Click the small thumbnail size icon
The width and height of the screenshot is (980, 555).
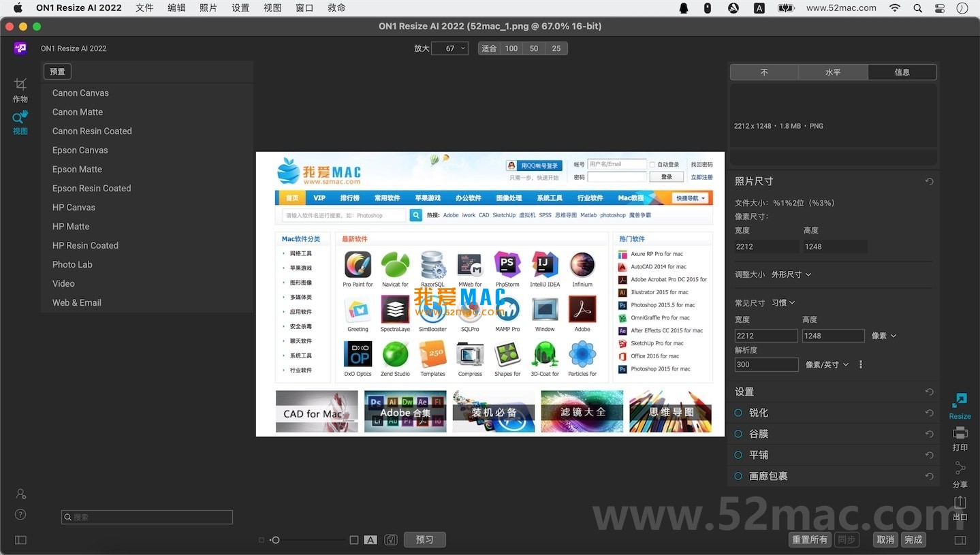(x=262, y=540)
